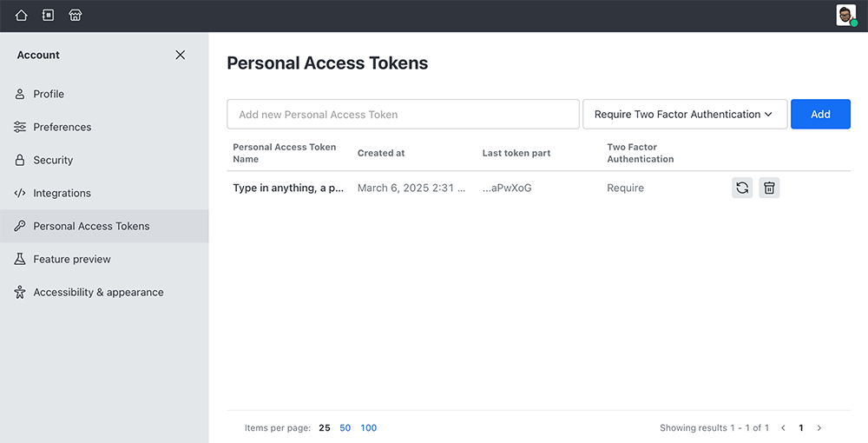This screenshot has height=443, width=868.
Task: Open Accessibility & appearance settings
Action: pyautogui.click(x=104, y=293)
